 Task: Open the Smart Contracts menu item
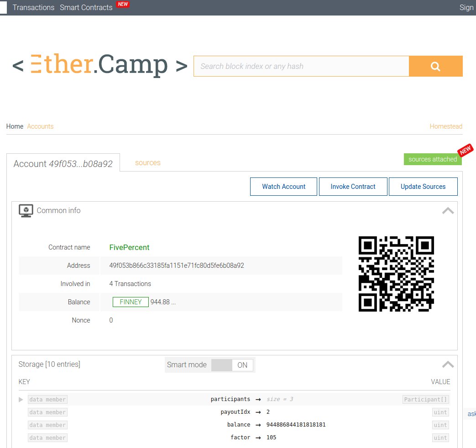click(86, 7)
